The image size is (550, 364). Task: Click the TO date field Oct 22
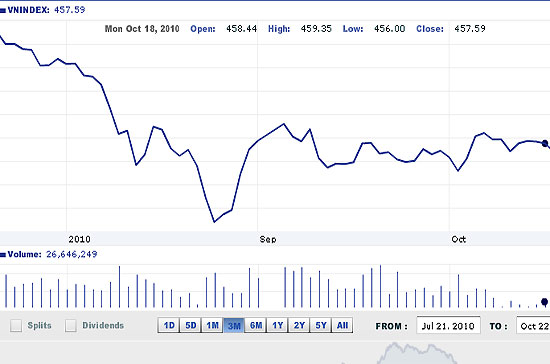pyautogui.click(x=533, y=326)
